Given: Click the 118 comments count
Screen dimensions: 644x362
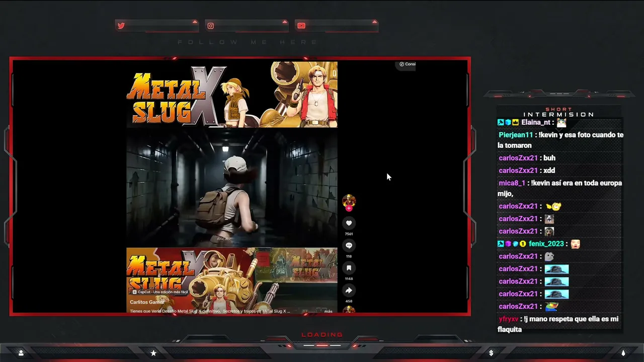Looking at the screenshot, I should pos(349,256).
